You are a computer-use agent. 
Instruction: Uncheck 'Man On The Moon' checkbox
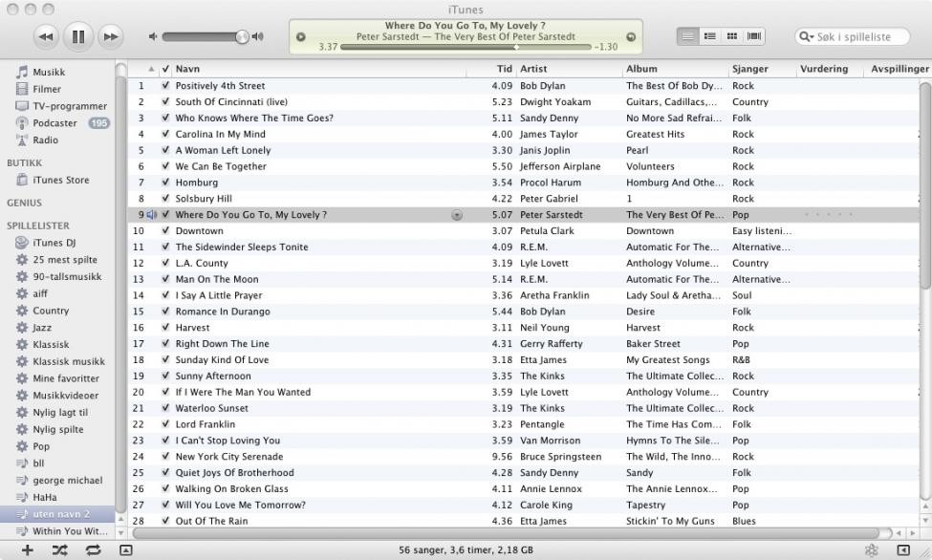coord(165,279)
